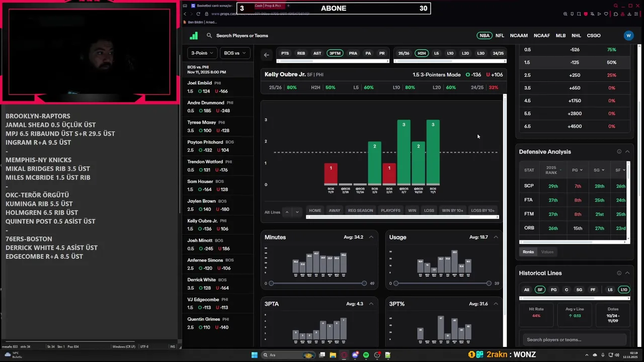
Task: Filter Historical Lines by PG position
Action: coord(553,290)
